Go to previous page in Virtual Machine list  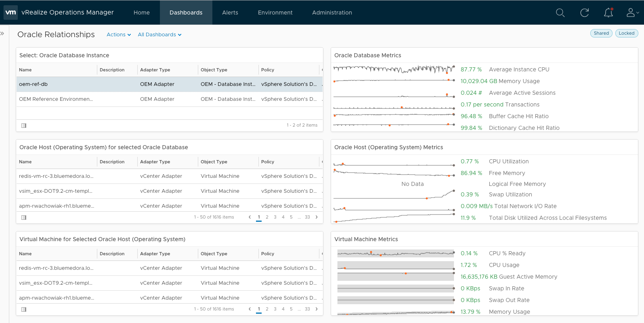point(250,309)
